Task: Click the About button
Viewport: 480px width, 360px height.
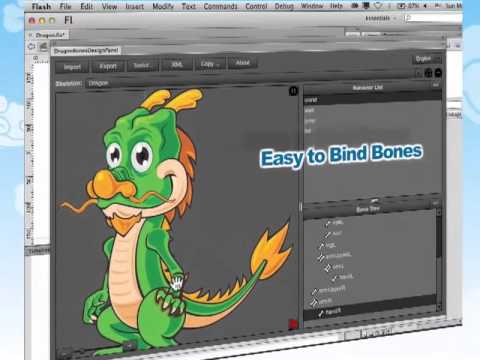Action: [x=242, y=63]
